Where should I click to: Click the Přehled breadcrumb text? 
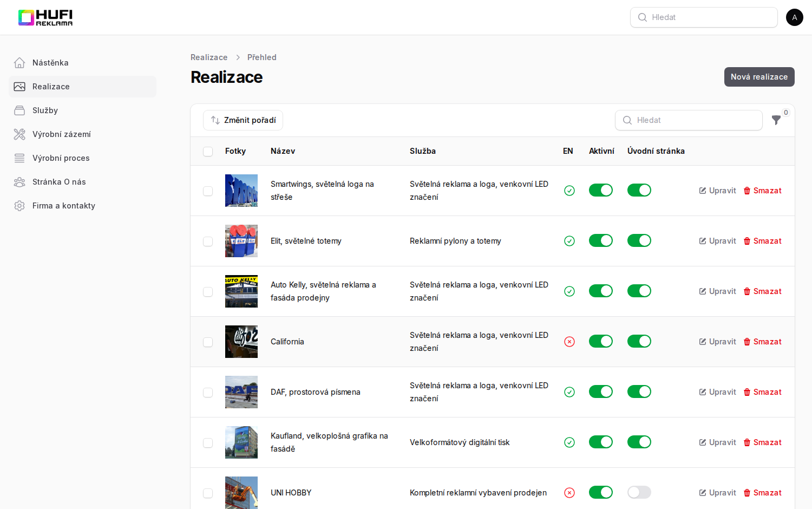pos(262,57)
